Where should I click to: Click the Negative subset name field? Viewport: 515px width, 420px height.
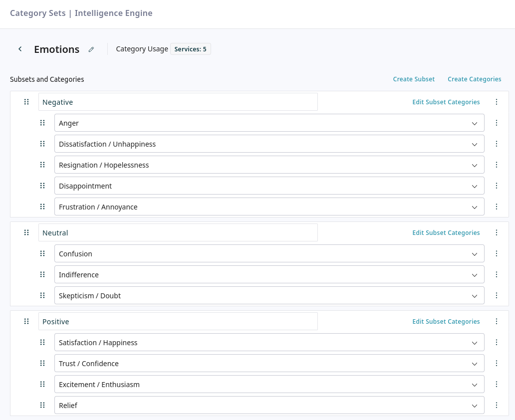178,102
